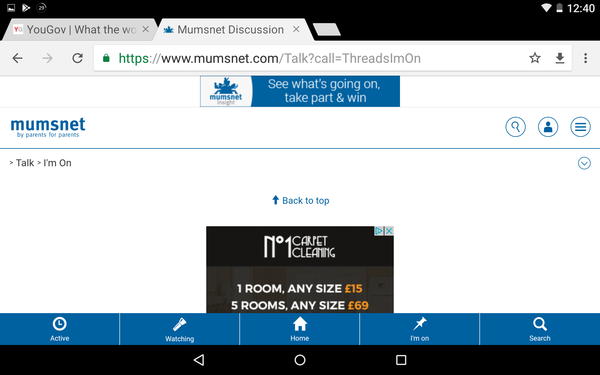
Task: Open Search in bottom bar
Action: coord(540,329)
